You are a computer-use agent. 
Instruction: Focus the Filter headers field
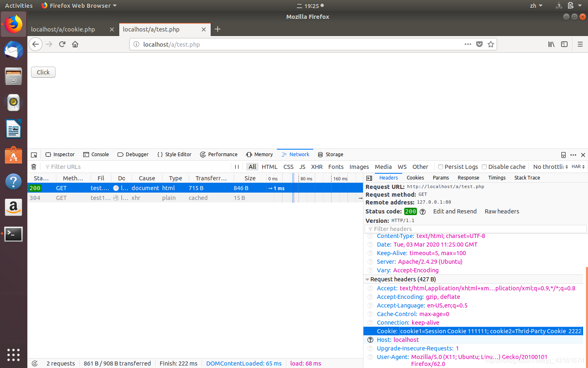(x=476, y=229)
